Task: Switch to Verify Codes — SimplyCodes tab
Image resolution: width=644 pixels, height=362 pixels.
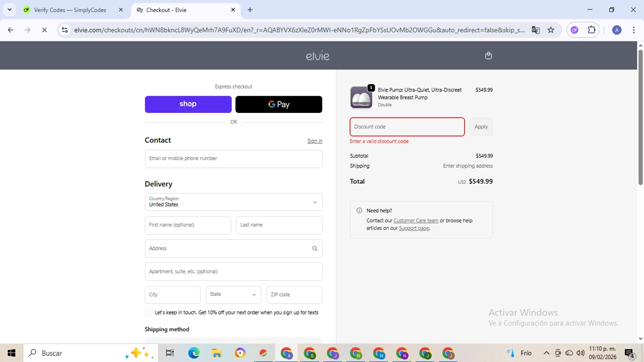Action: click(x=70, y=10)
